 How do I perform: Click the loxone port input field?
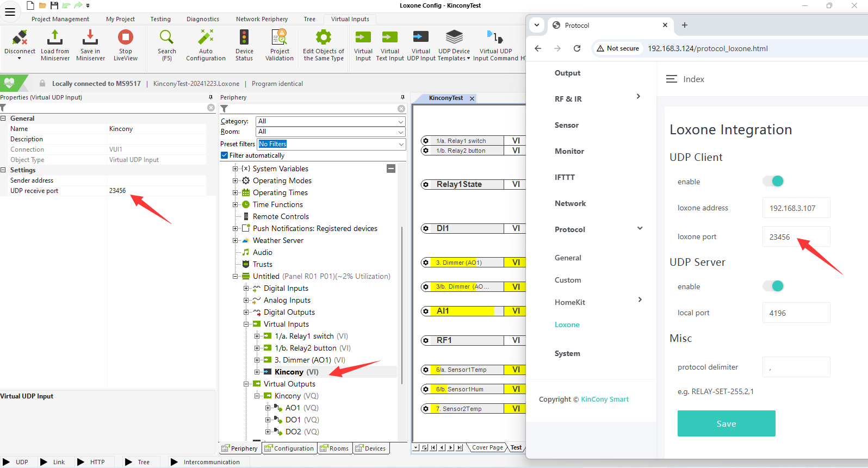click(x=796, y=237)
